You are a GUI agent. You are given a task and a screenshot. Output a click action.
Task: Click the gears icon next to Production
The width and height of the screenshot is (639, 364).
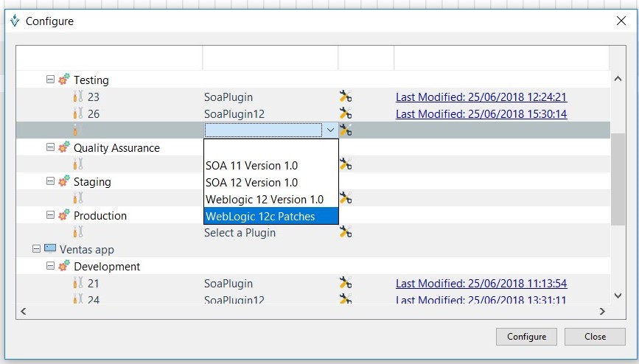coord(63,215)
